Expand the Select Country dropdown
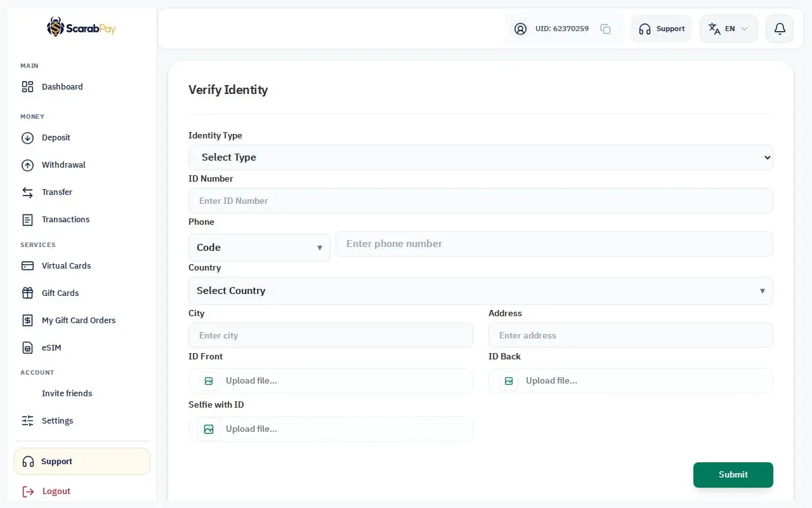 pyautogui.click(x=481, y=291)
